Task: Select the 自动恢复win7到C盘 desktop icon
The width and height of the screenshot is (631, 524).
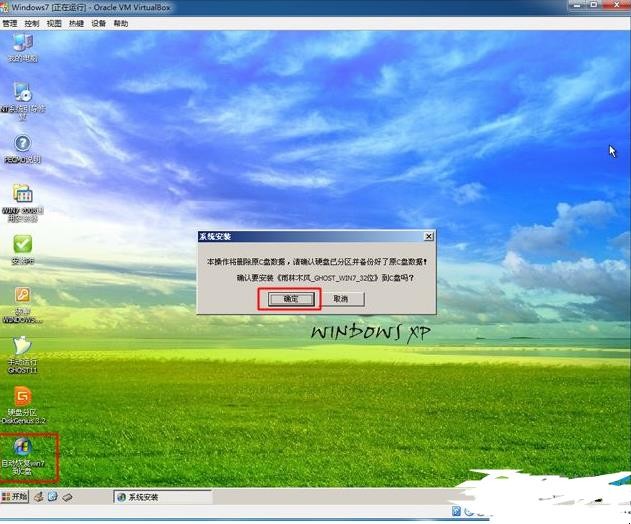Action: click(23, 456)
